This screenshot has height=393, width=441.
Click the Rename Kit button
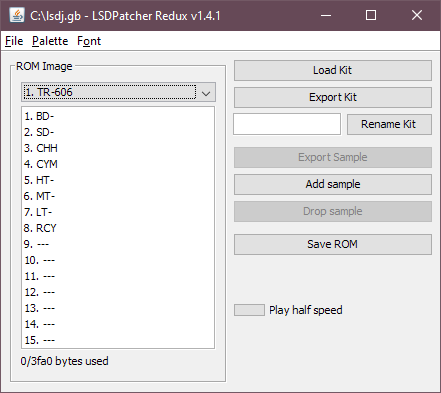[389, 124]
